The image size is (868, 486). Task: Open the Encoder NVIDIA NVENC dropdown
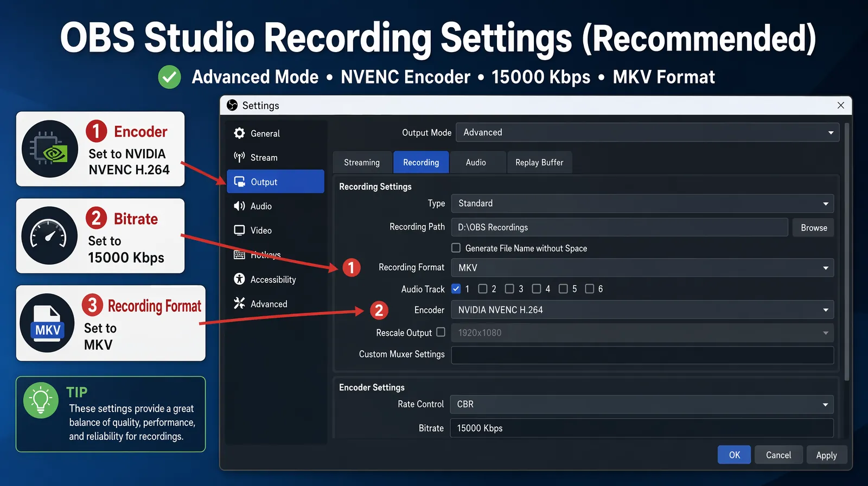642,310
